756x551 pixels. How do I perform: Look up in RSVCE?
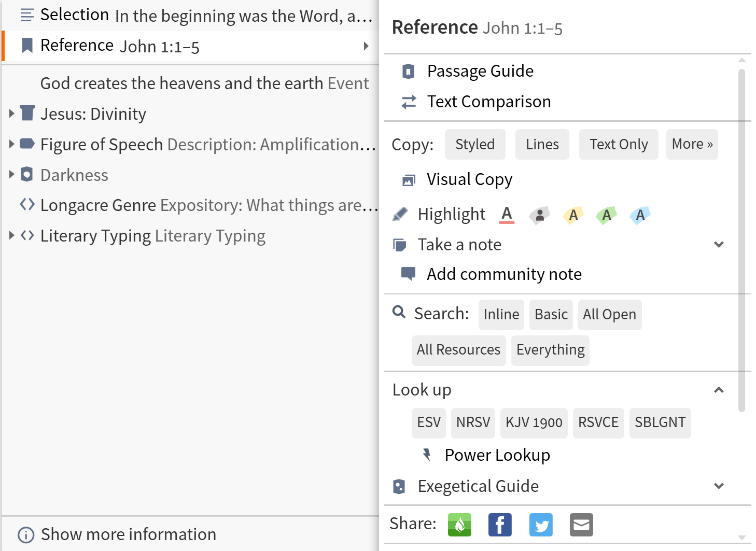coord(598,423)
